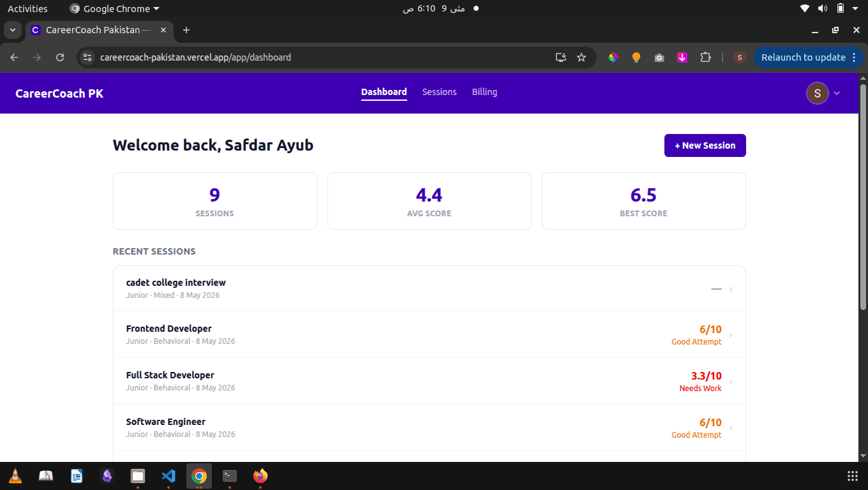The height and width of the screenshot is (490, 868).
Task: Open the pink download arrow extension
Action: tap(682, 57)
